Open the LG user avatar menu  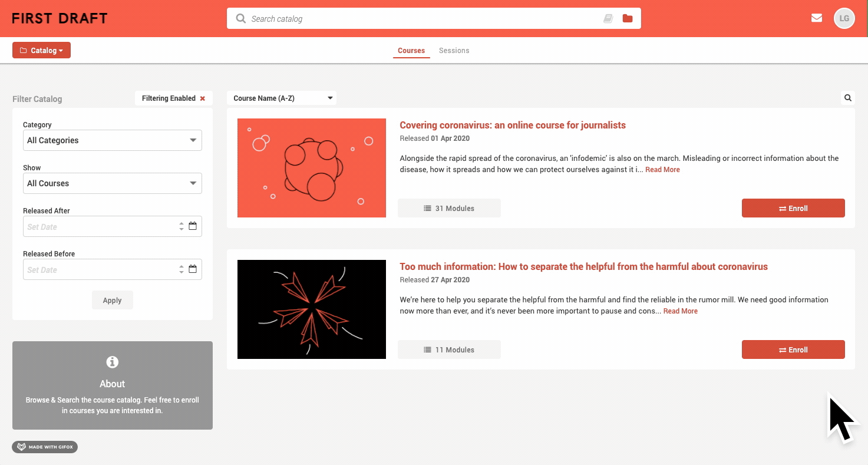844,18
